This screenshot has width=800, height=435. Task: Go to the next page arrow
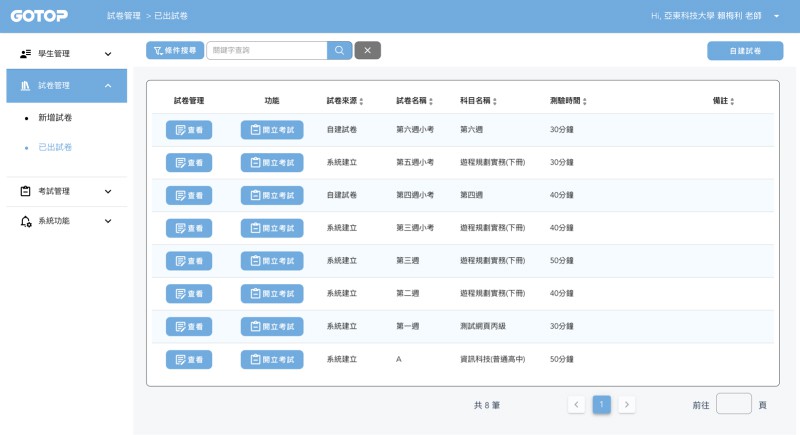click(627, 404)
